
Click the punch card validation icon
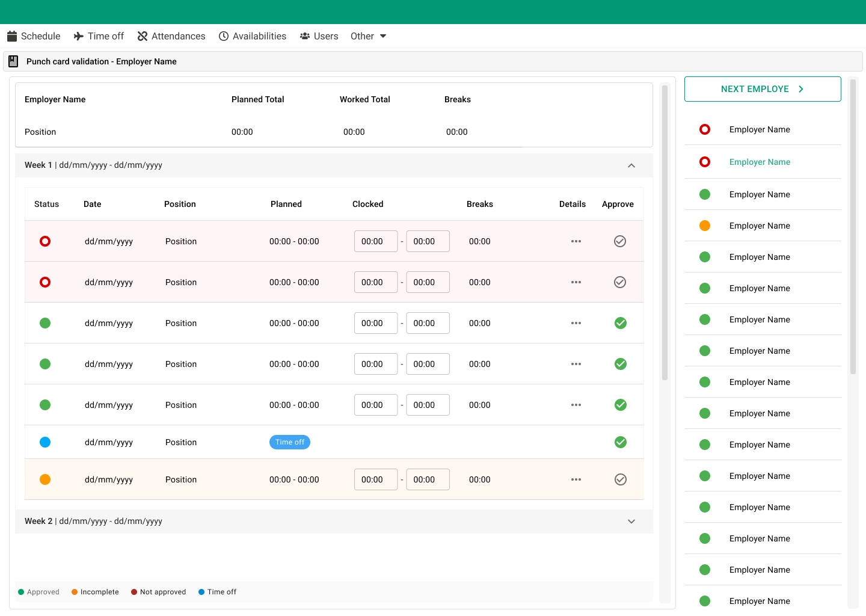13,61
